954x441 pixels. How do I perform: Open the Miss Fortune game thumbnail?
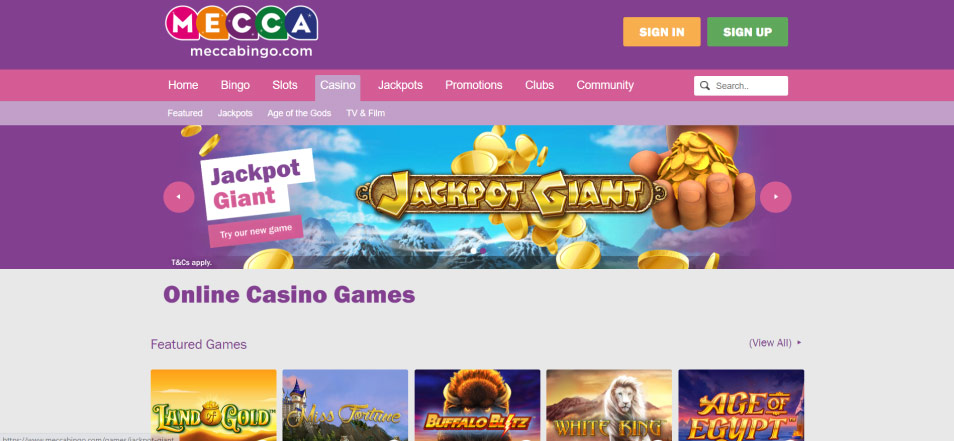coord(345,405)
